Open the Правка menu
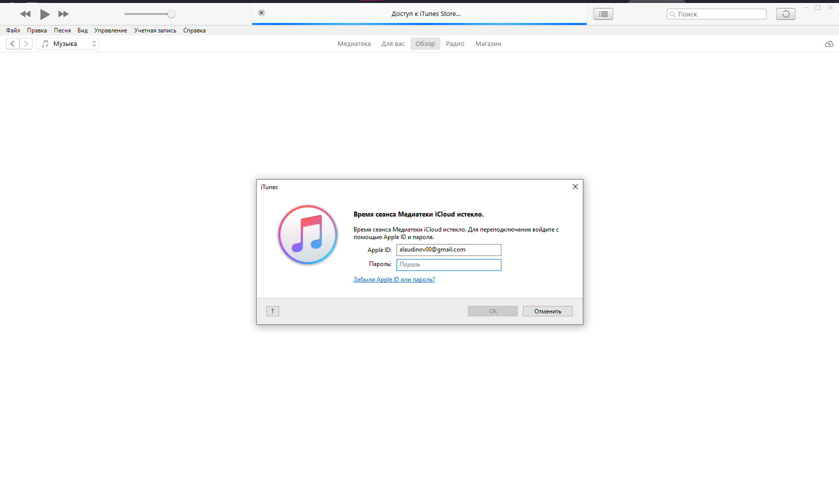 point(37,30)
